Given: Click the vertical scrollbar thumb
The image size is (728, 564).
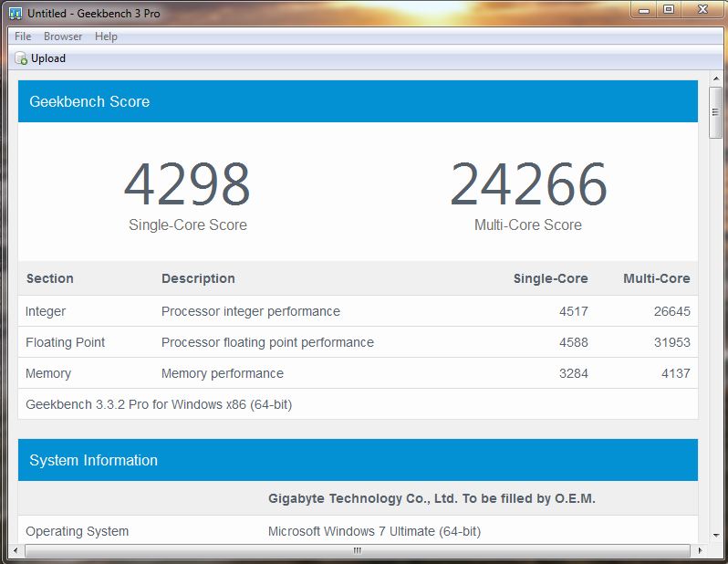Looking at the screenshot, I should [x=715, y=112].
